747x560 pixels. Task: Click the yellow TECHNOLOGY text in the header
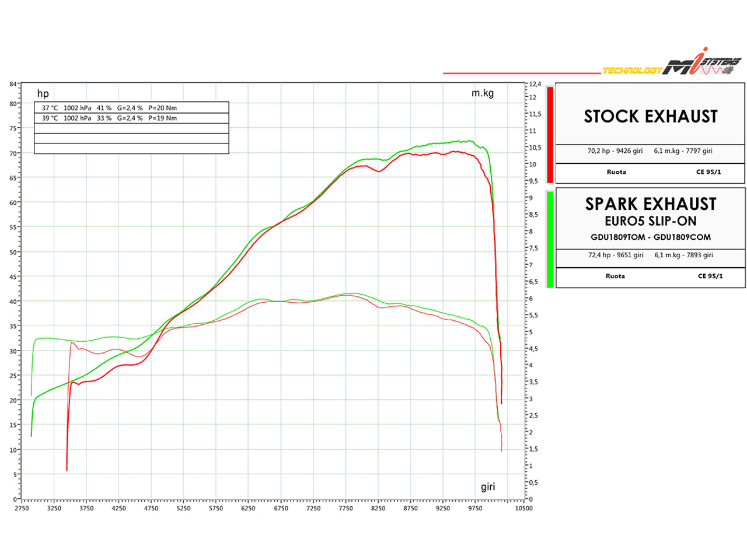[x=632, y=71]
